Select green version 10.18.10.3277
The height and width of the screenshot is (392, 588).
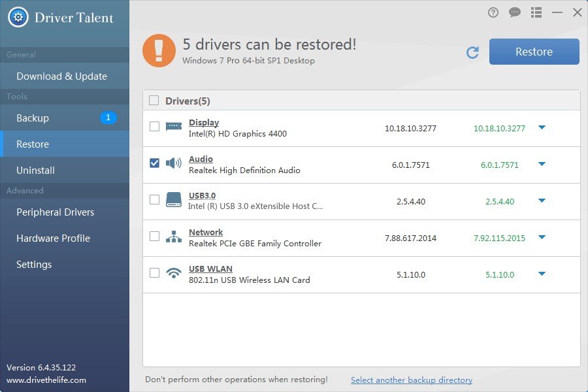[x=499, y=128]
